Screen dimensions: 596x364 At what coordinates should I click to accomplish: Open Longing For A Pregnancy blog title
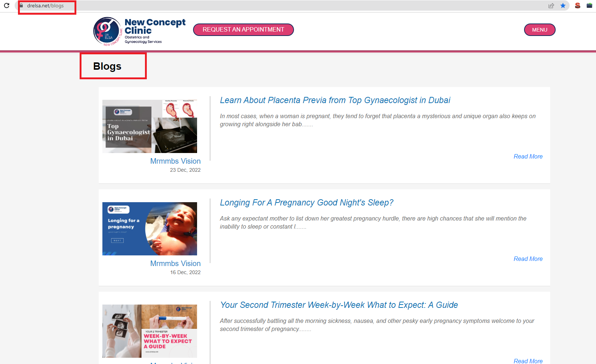306,203
